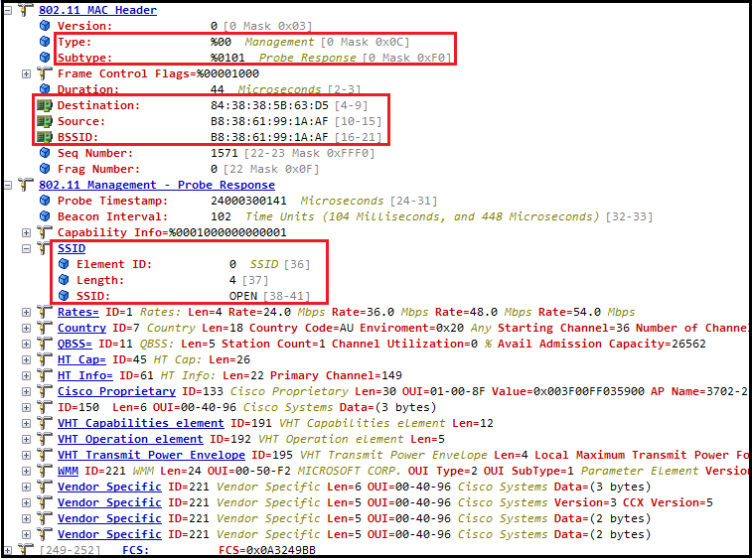Screen dimensions: 752x560
Task: Click the cube icon next to Element ID
Action: (63, 264)
